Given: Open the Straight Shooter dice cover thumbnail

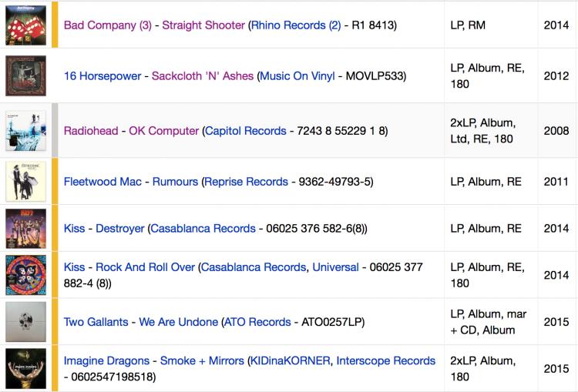Looking at the screenshot, I should (x=25, y=25).
